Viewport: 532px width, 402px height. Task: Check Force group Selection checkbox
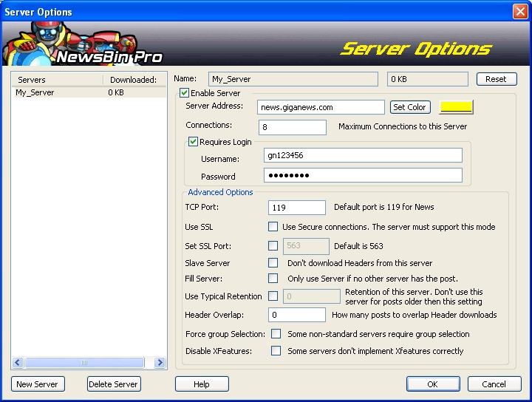click(x=276, y=334)
